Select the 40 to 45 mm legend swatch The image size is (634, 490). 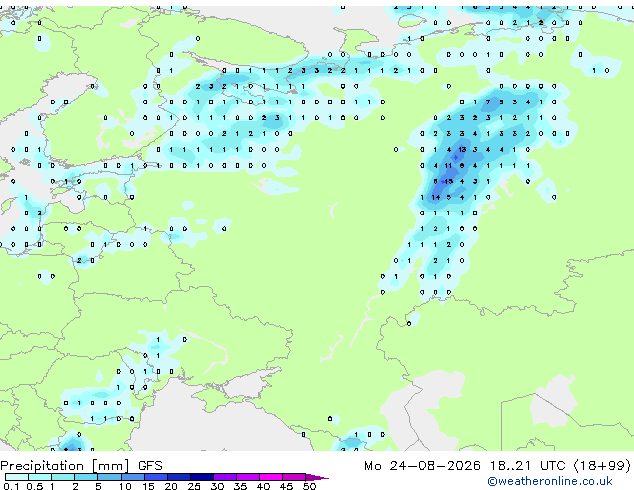click(x=270, y=477)
